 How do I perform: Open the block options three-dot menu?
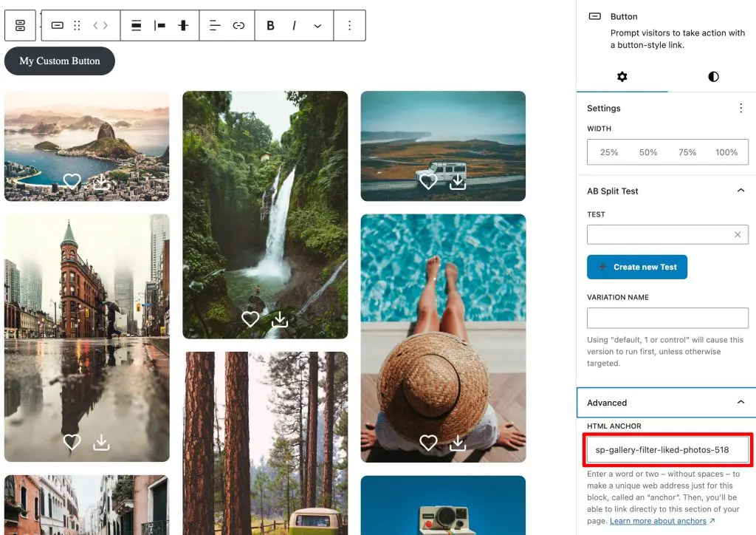pos(350,26)
